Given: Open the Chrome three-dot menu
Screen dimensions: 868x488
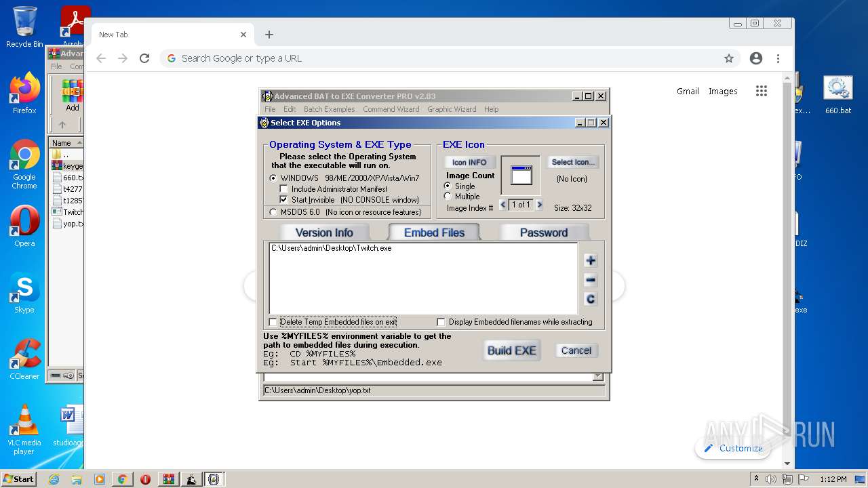Looking at the screenshot, I should click(x=778, y=58).
